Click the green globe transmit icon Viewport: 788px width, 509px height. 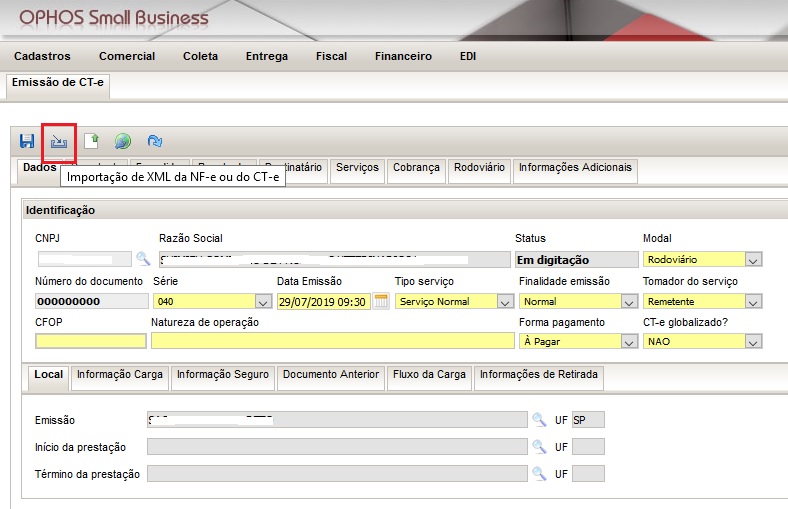123,141
